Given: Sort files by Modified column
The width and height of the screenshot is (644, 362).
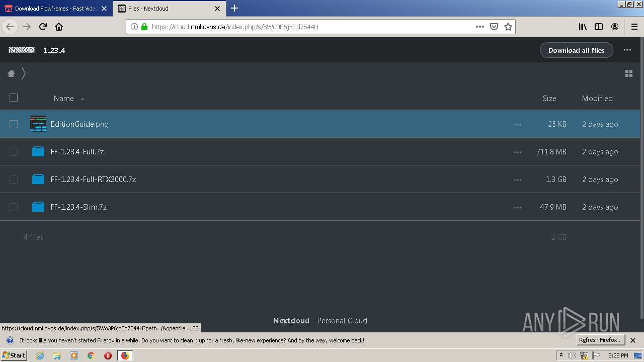Looking at the screenshot, I should pos(597,99).
